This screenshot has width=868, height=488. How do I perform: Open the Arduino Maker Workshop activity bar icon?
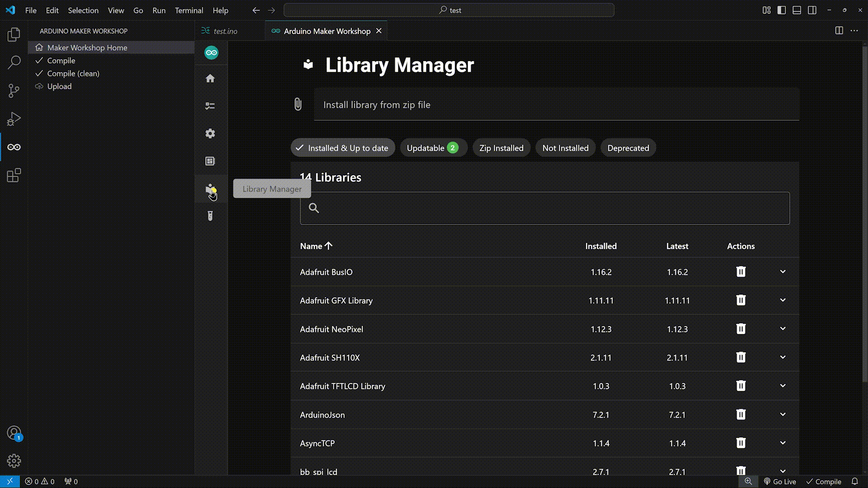click(14, 147)
